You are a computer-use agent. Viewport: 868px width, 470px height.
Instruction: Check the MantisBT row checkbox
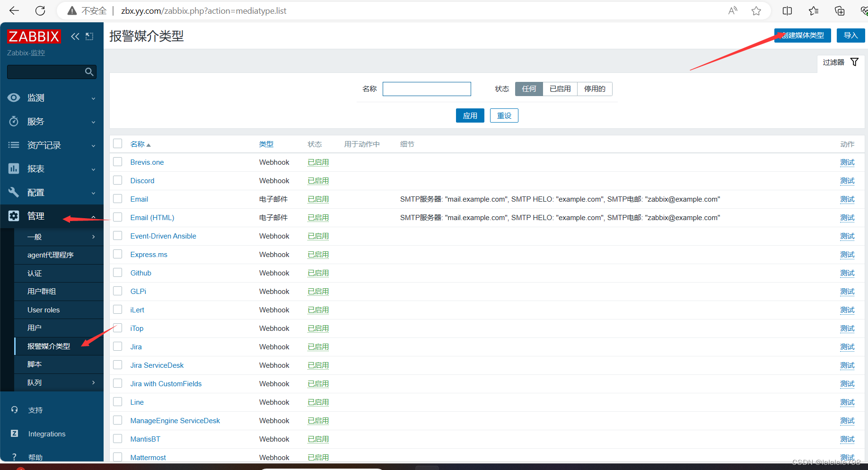[x=118, y=439]
